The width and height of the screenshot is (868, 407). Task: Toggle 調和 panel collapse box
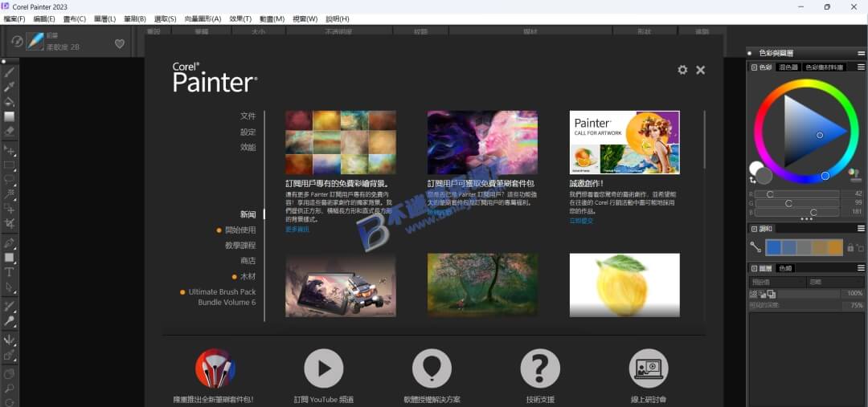(x=754, y=228)
